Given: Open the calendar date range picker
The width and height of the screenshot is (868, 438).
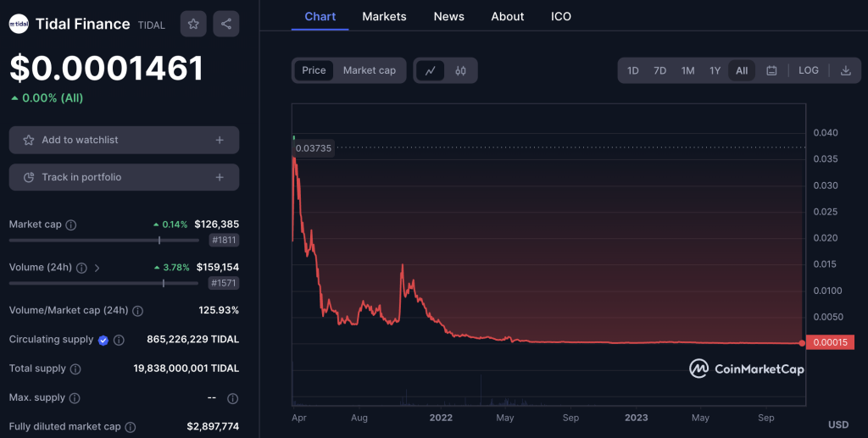Looking at the screenshot, I should click(771, 71).
